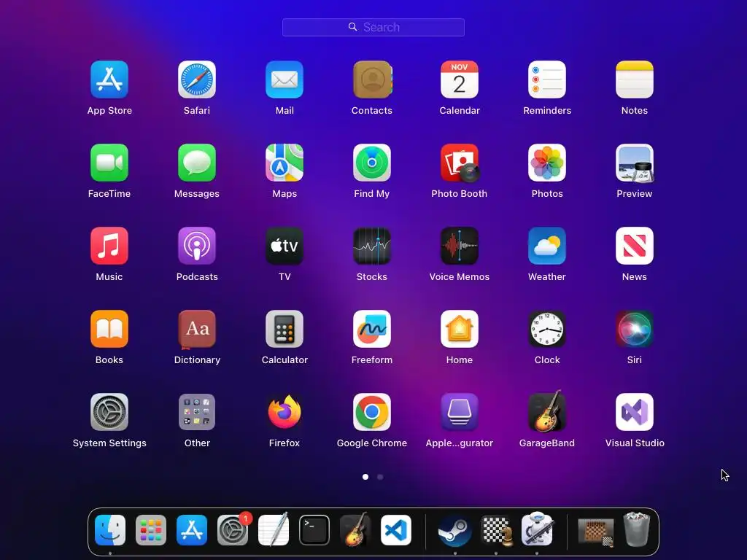
Task: Switch to the second Launchpad page dot
Action: (380, 477)
